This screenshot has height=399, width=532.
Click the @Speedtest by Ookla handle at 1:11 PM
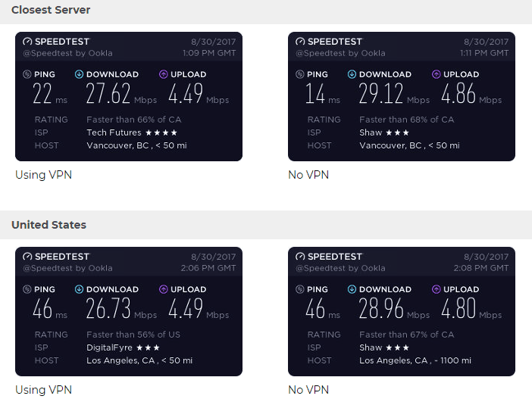(x=340, y=53)
